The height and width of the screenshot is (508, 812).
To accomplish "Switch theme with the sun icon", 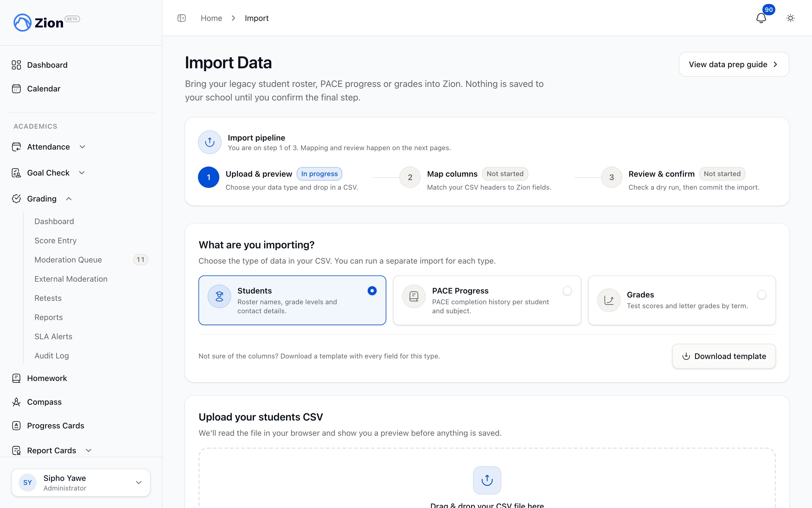I will pos(790,18).
